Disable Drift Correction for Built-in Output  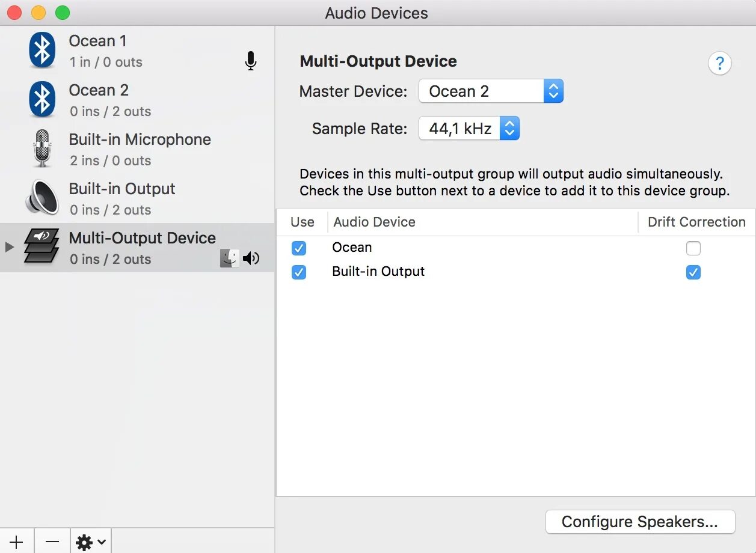(x=693, y=272)
